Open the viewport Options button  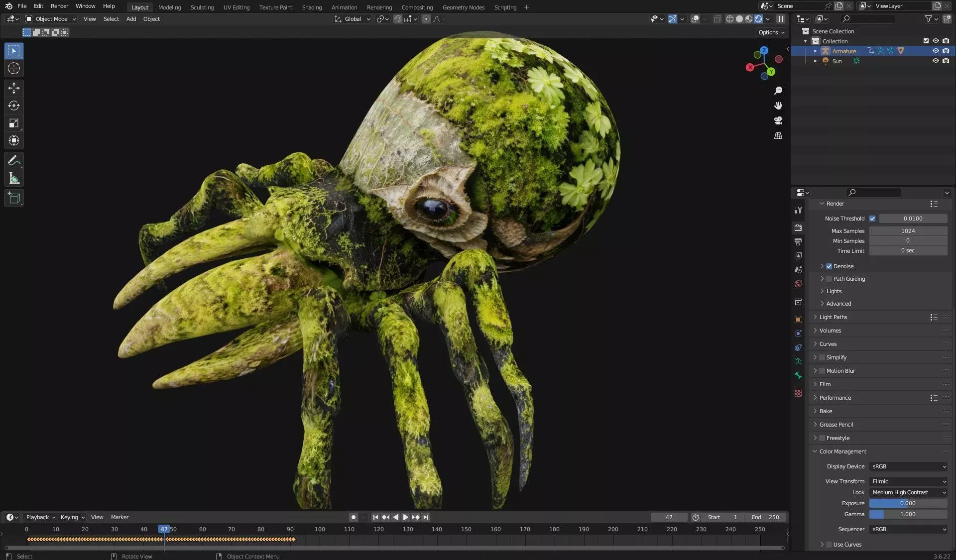coord(771,32)
